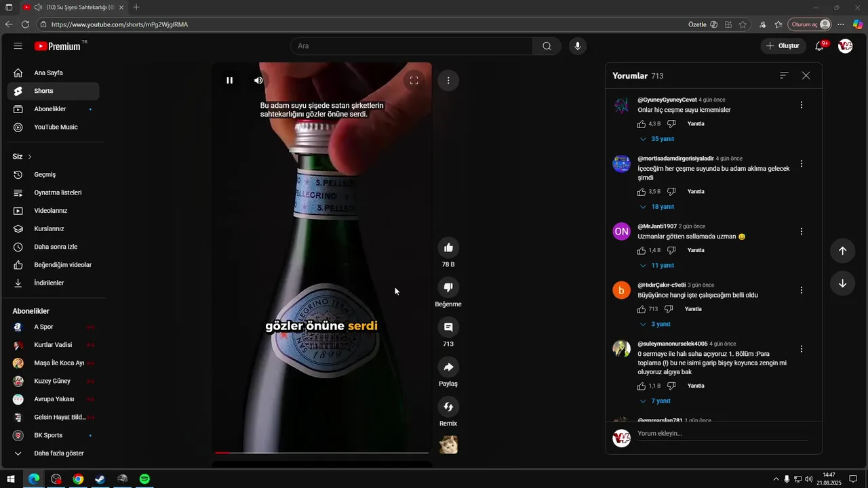Image resolution: width=868 pixels, height=488 pixels.
Task: Open Kurtlar Vadisi subscription channel
Action: 53,345
